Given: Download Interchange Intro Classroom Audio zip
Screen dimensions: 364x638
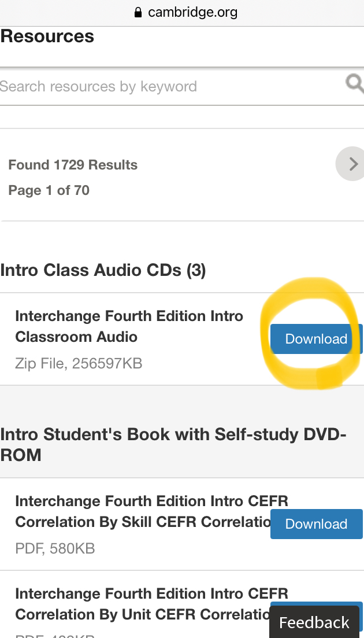Looking at the screenshot, I should pyautogui.click(x=317, y=338).
